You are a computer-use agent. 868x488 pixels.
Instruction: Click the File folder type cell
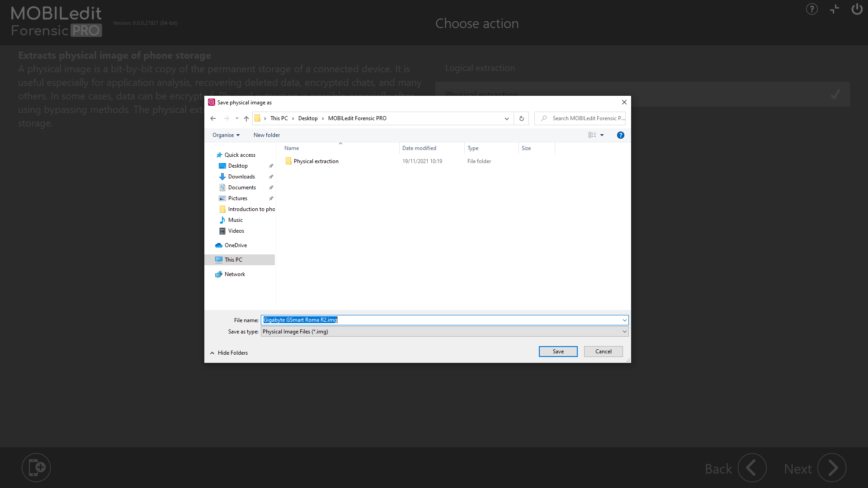point(479,161)
